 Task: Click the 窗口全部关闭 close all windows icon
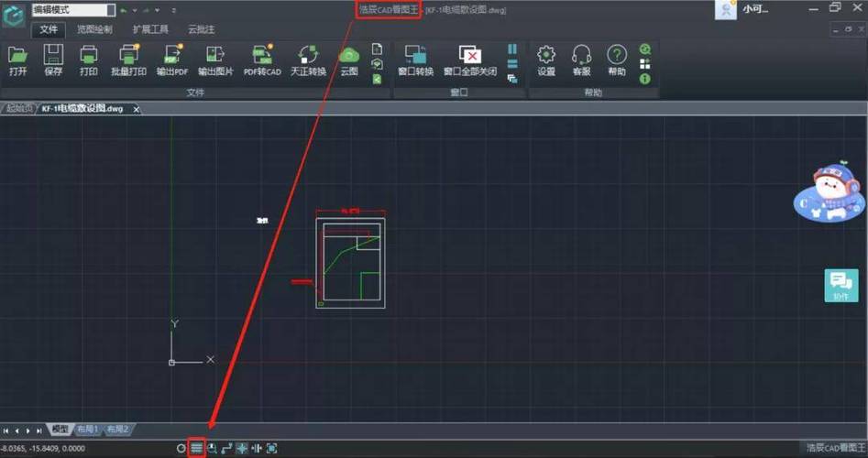coord(469,60)
